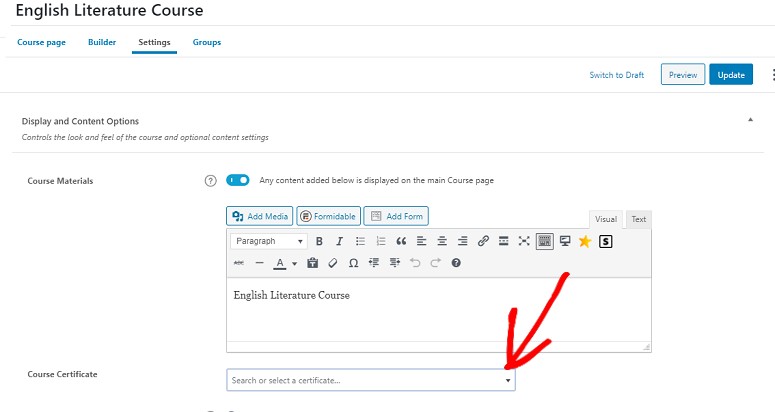Click the monitor icon in editor toolbar

tap(565, 241)
